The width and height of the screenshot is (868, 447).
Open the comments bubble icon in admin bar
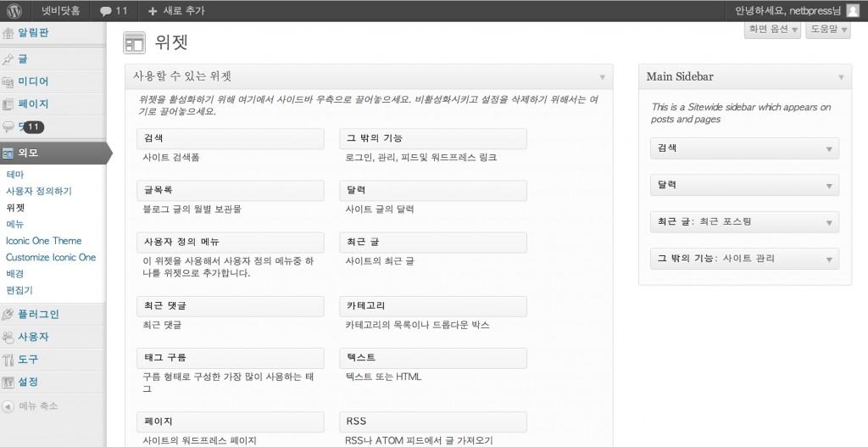[x=105, y=12]
